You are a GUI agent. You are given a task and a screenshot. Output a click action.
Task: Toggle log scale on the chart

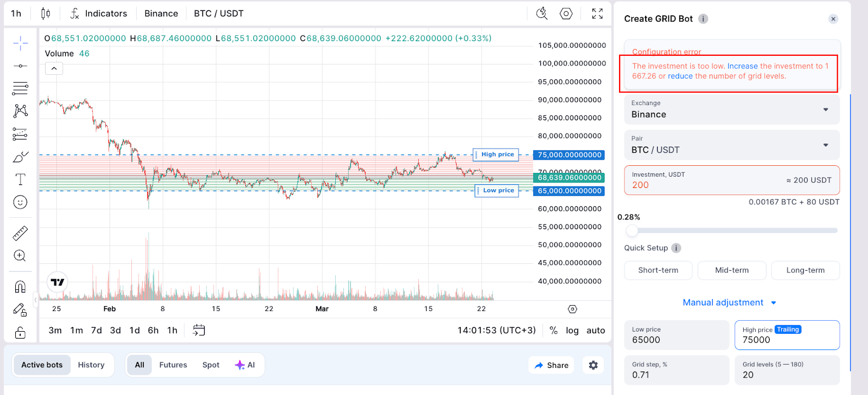[x=572, y=330]
